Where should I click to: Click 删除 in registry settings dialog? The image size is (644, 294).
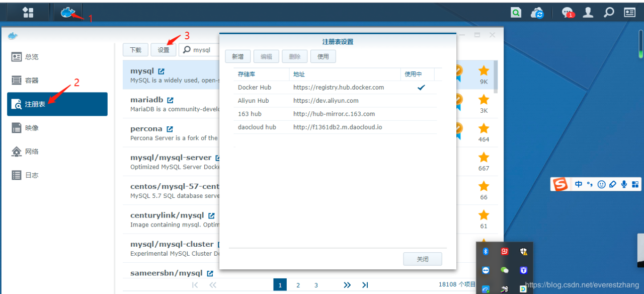coord(295,57)
